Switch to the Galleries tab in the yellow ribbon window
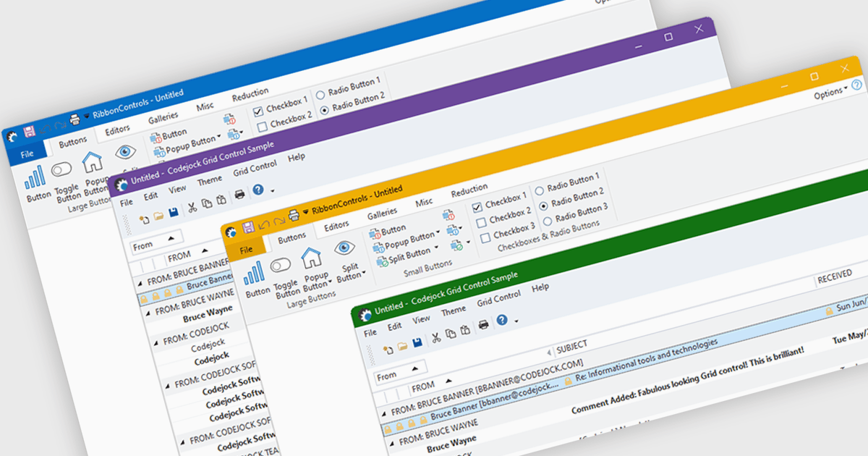Screen dimensions: 868x456 click(x=382, y=213)
